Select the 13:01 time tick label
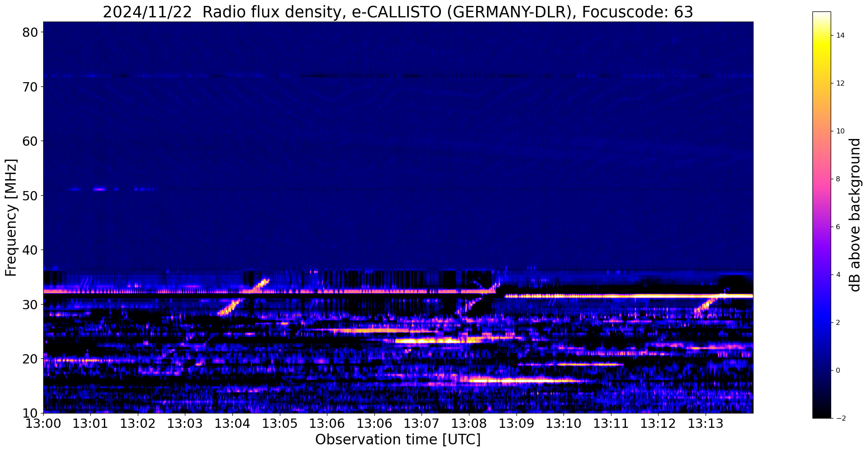Screen dimensions: 868x452 coord(90,424)
